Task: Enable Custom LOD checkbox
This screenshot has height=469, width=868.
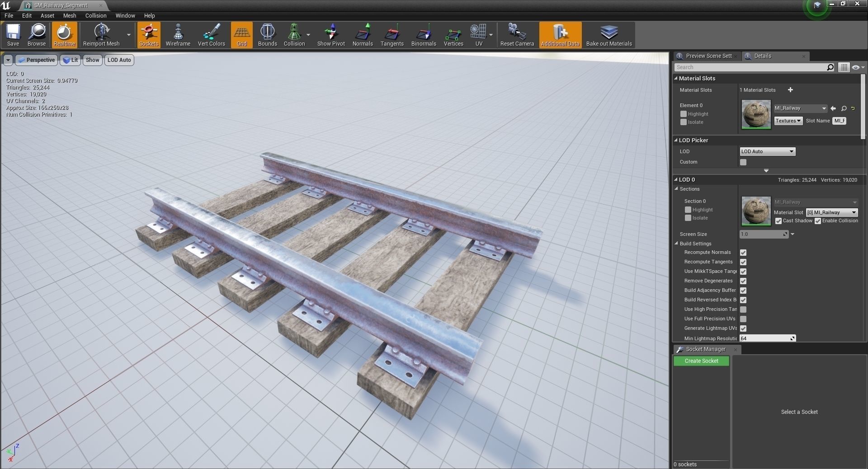Action: tap(743, 162)
